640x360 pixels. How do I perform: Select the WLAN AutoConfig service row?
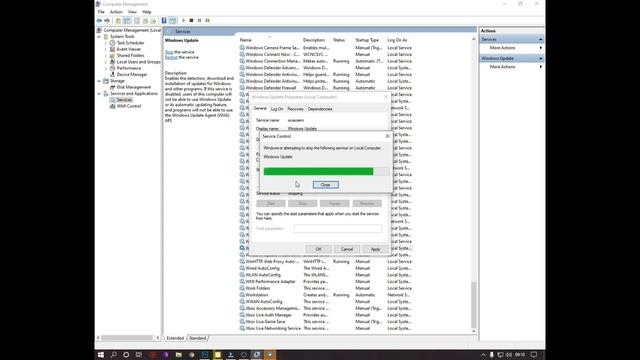pyautogui.click(x=325, y=275)
